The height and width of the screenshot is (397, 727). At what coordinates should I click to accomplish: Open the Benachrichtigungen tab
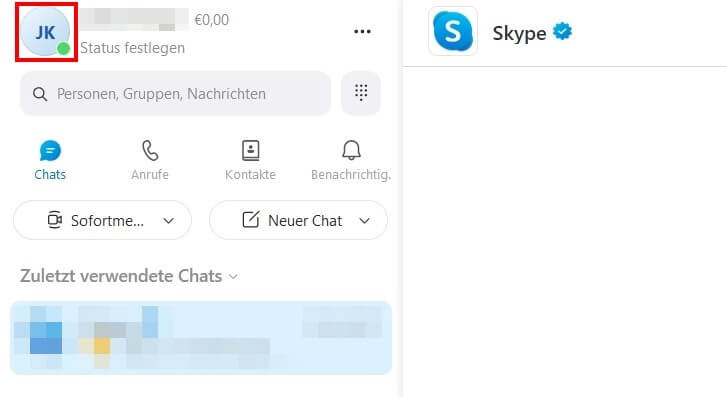tap(351, 160)
